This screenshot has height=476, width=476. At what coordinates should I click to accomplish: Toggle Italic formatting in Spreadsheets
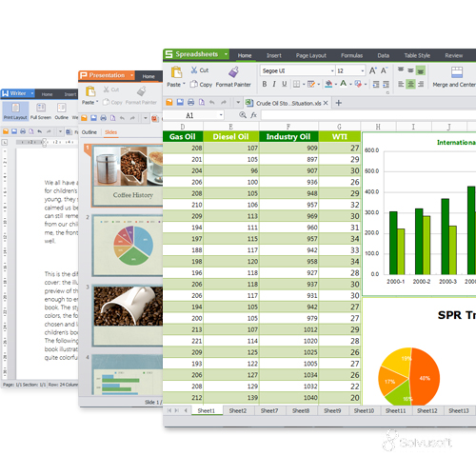[x=274, y=84]
